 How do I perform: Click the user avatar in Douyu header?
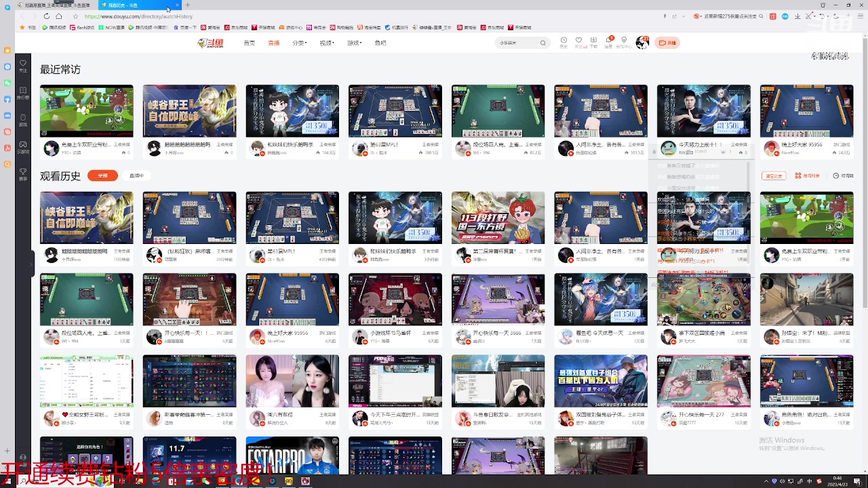click(x=642, y=43)
